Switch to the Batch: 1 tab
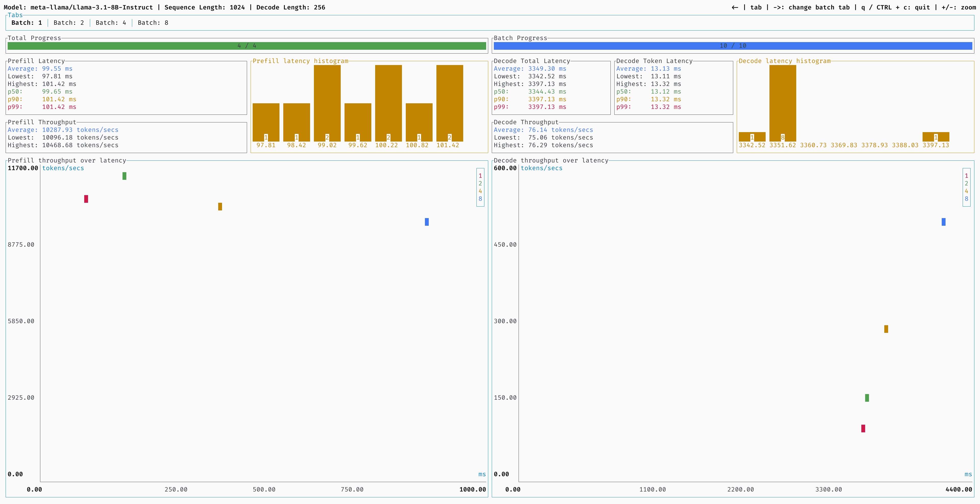This screenshot has width=980, height=504. click(27, 23)
